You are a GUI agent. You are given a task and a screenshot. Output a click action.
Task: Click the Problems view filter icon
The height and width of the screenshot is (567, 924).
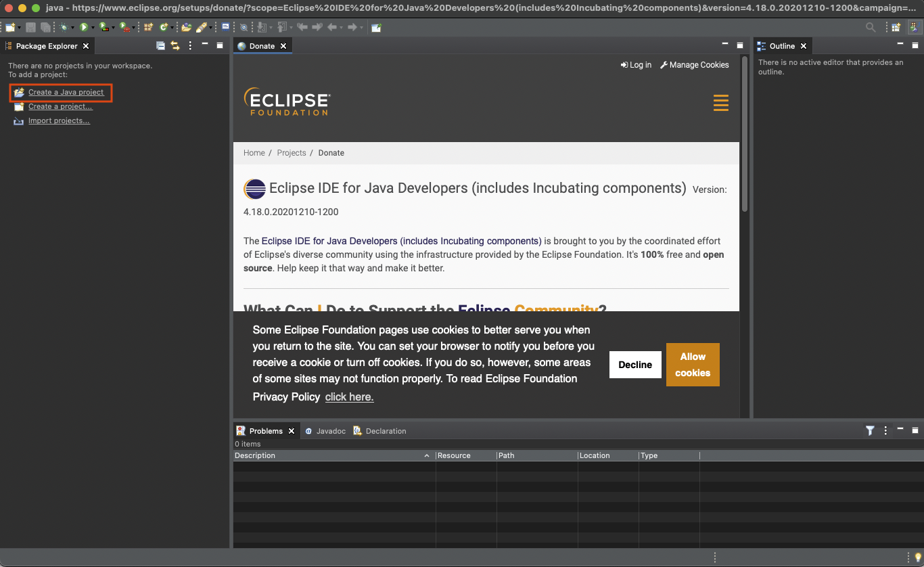point(870,430)
